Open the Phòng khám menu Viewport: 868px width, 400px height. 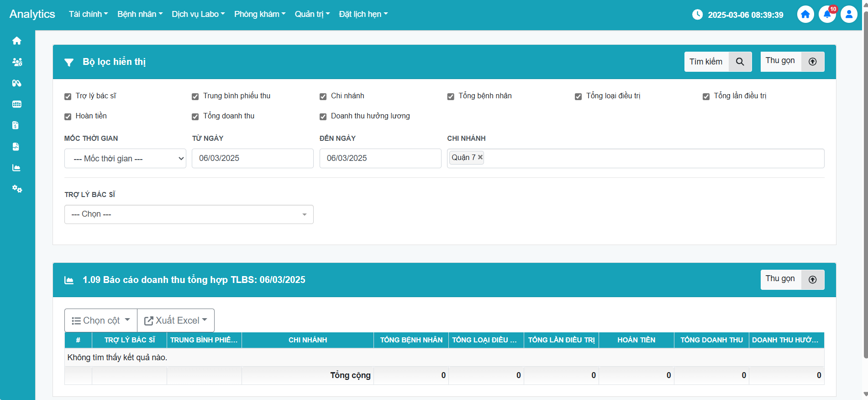(259, 14)
